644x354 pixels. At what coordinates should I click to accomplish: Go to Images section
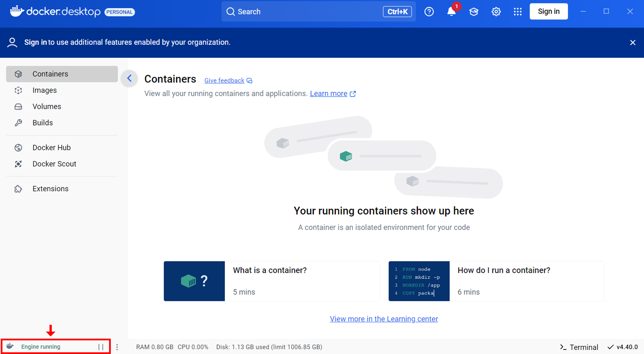45,90
